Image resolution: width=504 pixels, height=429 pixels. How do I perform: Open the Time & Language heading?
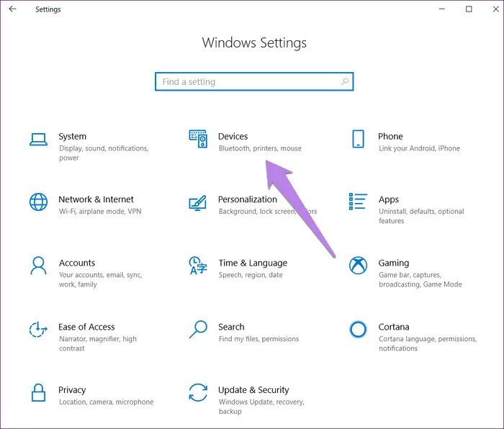[253, 263]
